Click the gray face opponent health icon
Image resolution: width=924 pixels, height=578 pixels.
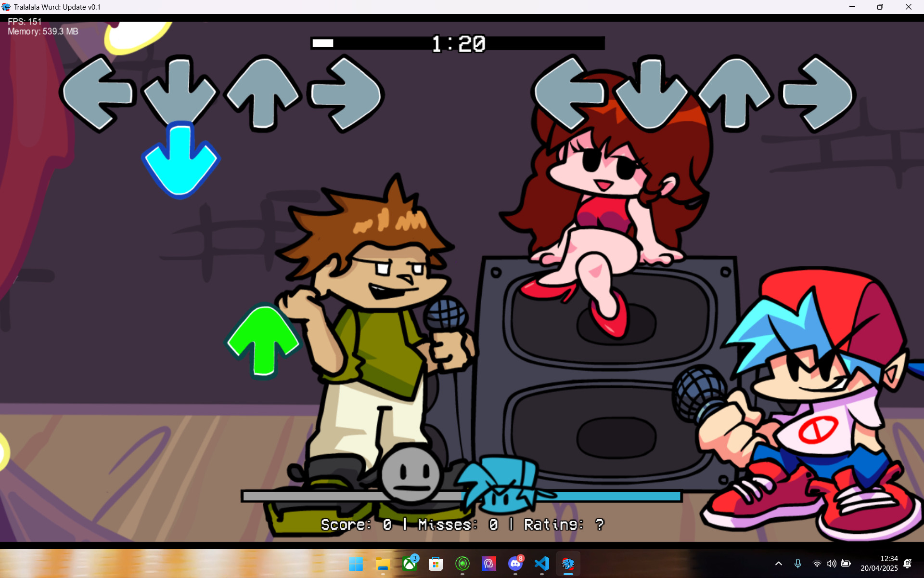(x=411, y=474)
